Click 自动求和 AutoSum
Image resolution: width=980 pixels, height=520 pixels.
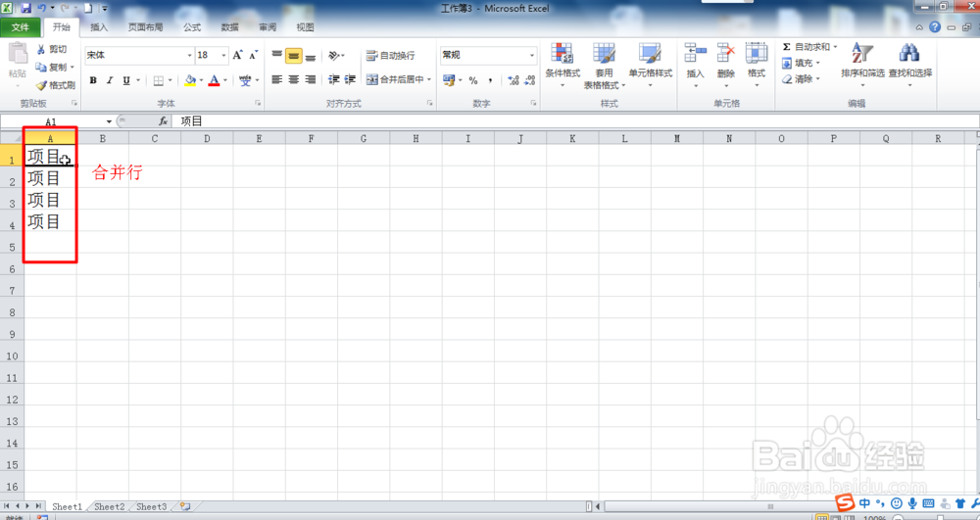[806, 47]
